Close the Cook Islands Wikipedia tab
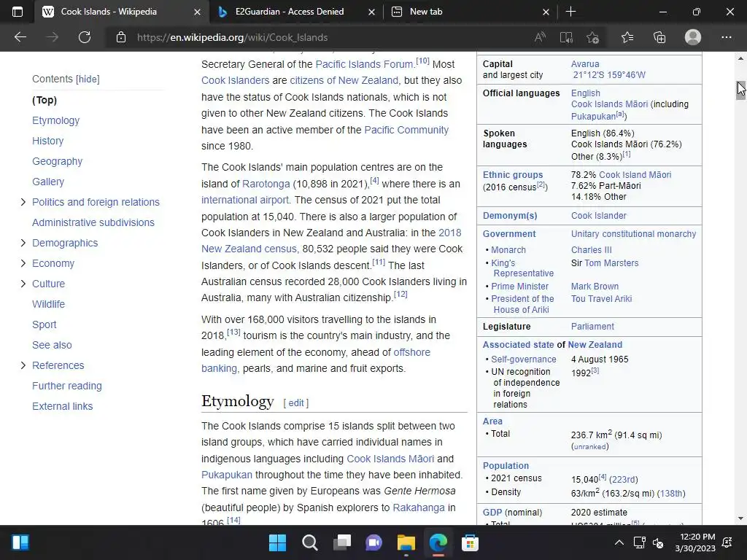This screenshot has height=560, width=747. [x=197, y=12]
